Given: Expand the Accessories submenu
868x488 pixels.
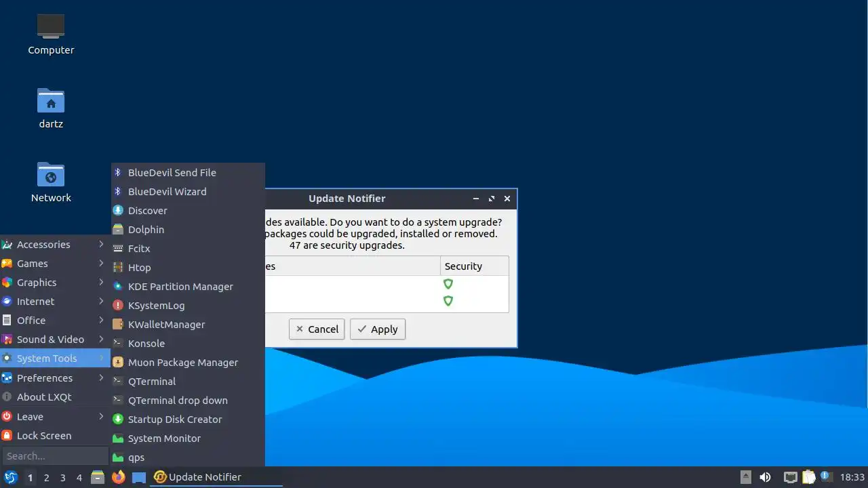Looking at the screenshot, I should [55, 244].
